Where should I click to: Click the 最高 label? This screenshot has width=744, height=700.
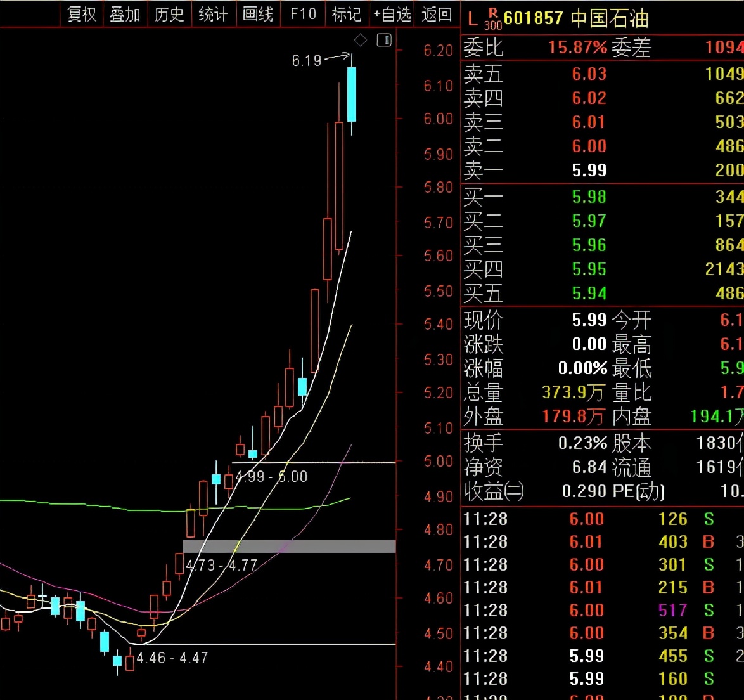632,344
